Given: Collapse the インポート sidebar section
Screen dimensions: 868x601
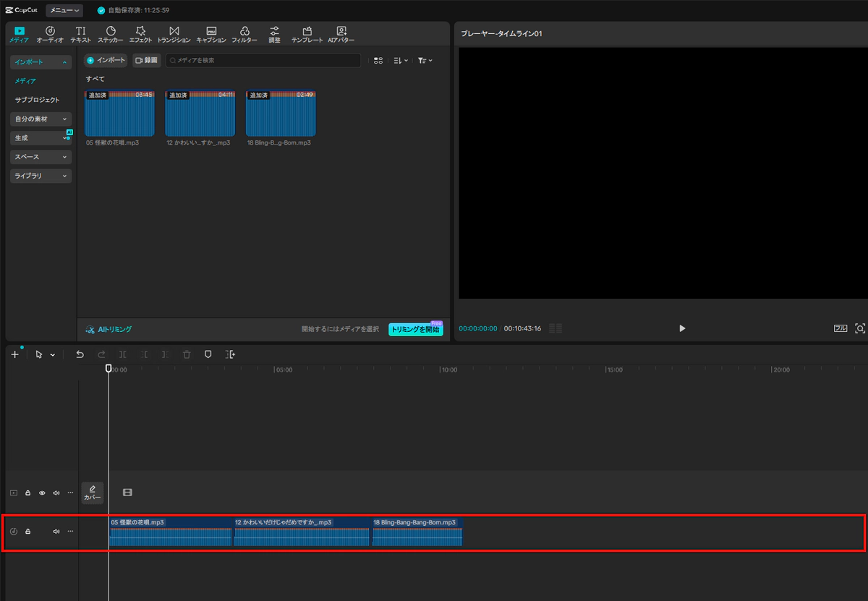Looking at the screenshot, I should click(x=41, y=62).
